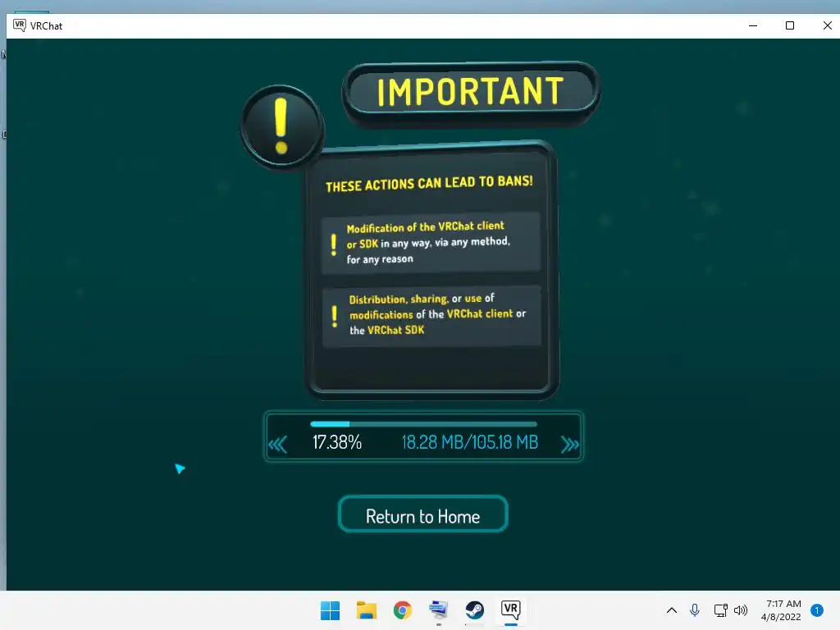Click the download progress bar

pos(423,424)
